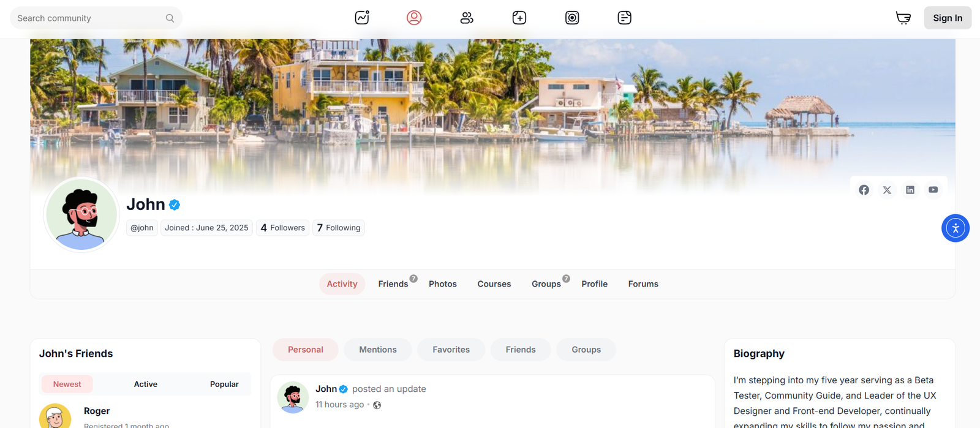Show Active friends in John's Friends
The image size is (980, 428).
(x=146, y=385)
